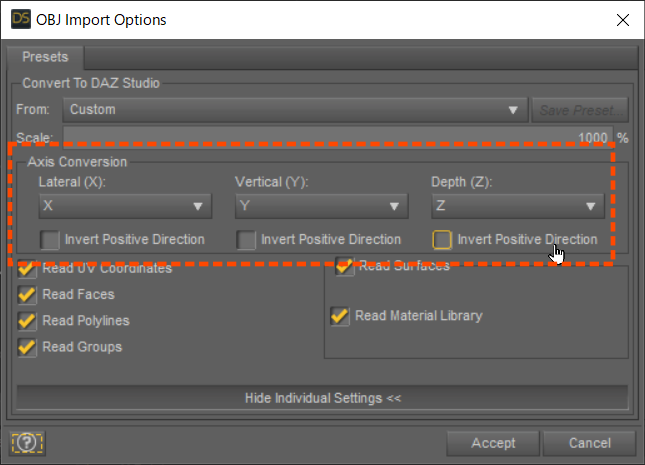Open the From preset dropdown showing Custom

point(295,110)
